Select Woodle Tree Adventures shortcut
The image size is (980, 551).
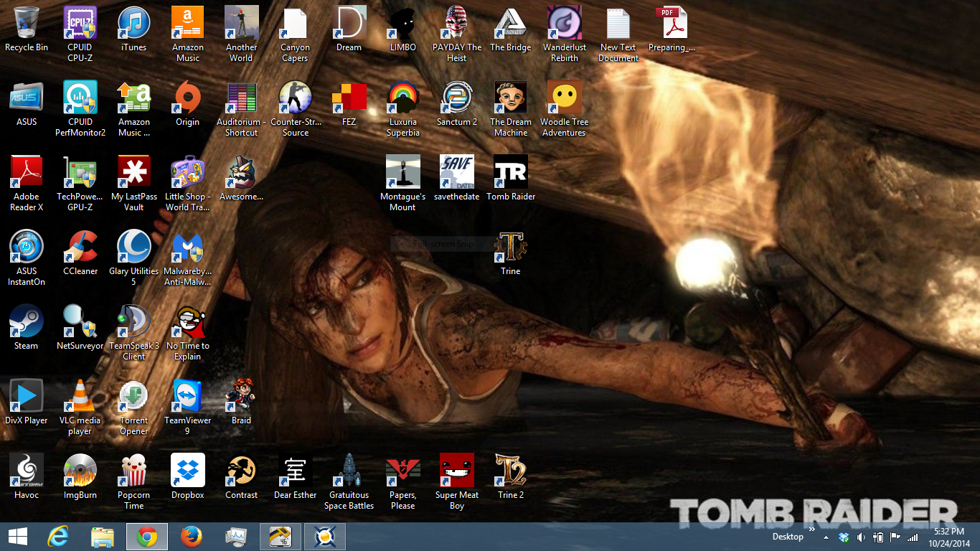[565, 98]
